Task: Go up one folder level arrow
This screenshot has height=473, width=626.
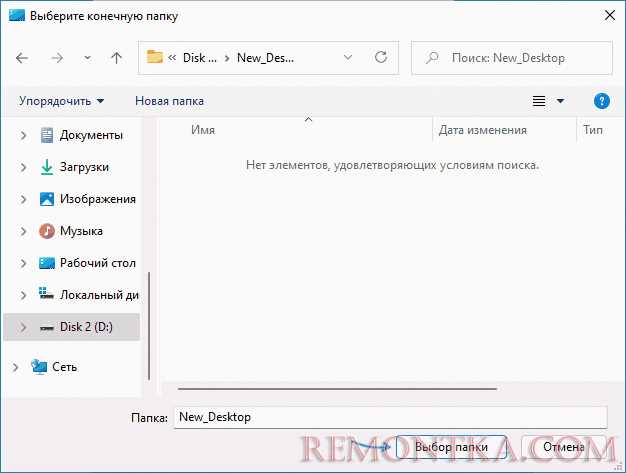Action: click(x=116, y=58)
